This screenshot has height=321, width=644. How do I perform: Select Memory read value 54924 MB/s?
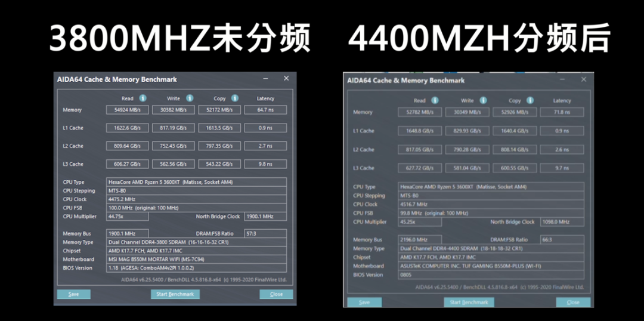coord(128,110)
